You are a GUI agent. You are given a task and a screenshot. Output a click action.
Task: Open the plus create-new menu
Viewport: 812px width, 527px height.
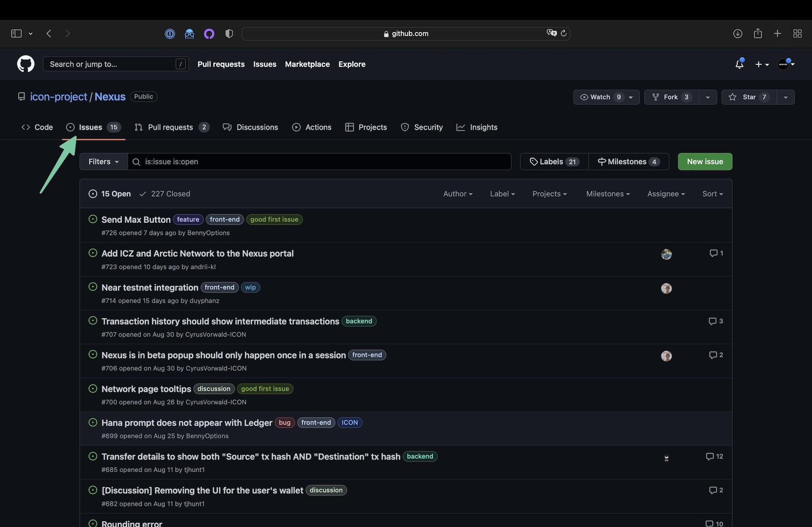pyautogui.click(x=762, y=64)
